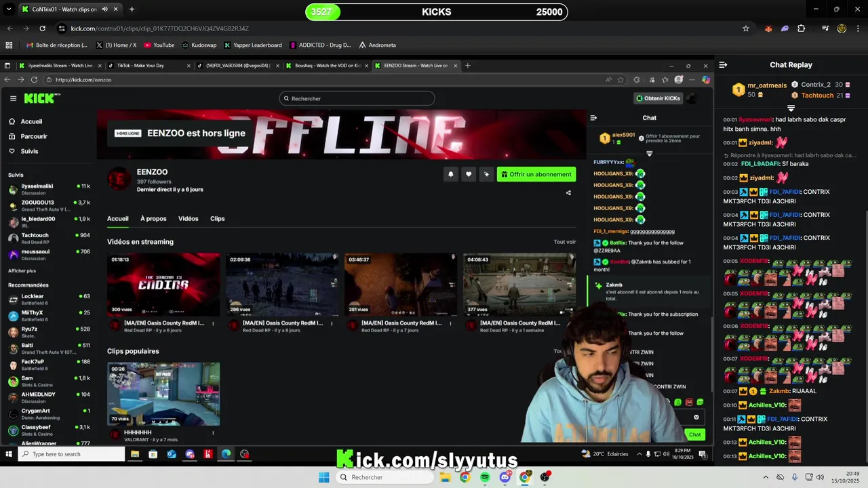Open Parcourir in the sidebar
The width and height of the screenshot is (868, 488).
click(x=34, y=136)
